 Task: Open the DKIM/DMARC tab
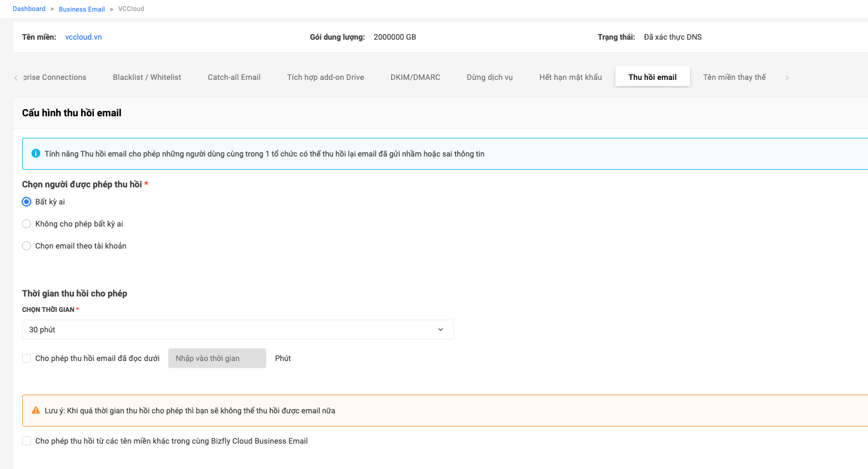pos(415,77)
